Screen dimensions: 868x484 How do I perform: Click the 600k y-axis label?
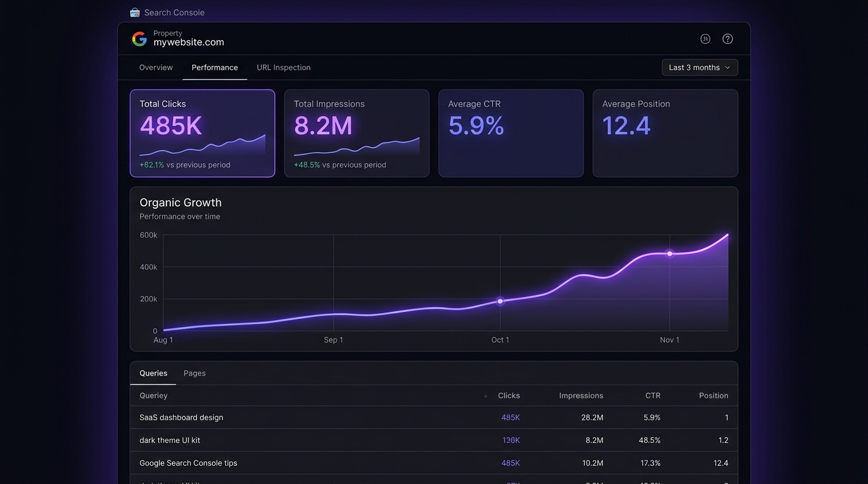tap(148, 235)
